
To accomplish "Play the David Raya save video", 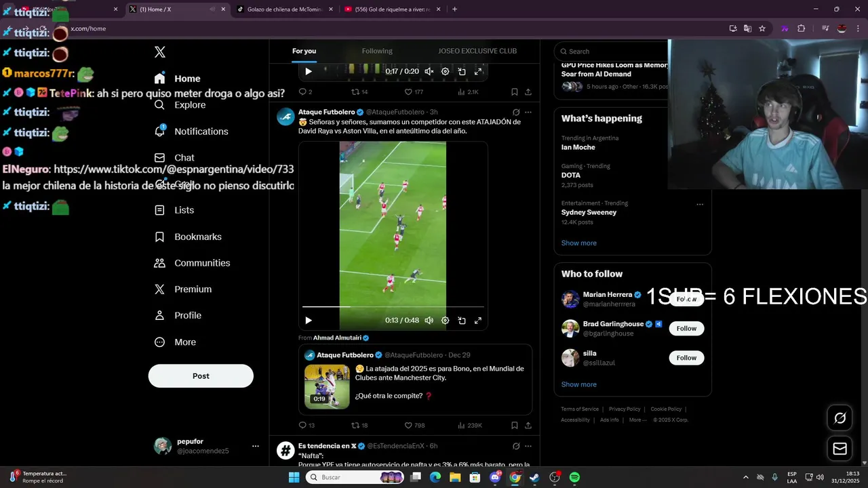I will pyautogui.click(x=309, y=321).
